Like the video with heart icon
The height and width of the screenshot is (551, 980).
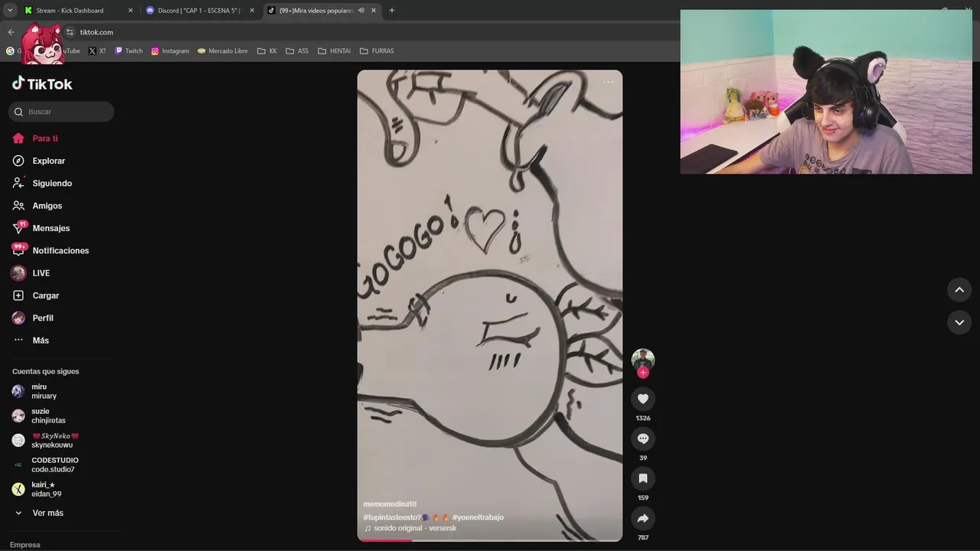pos(643,399)
